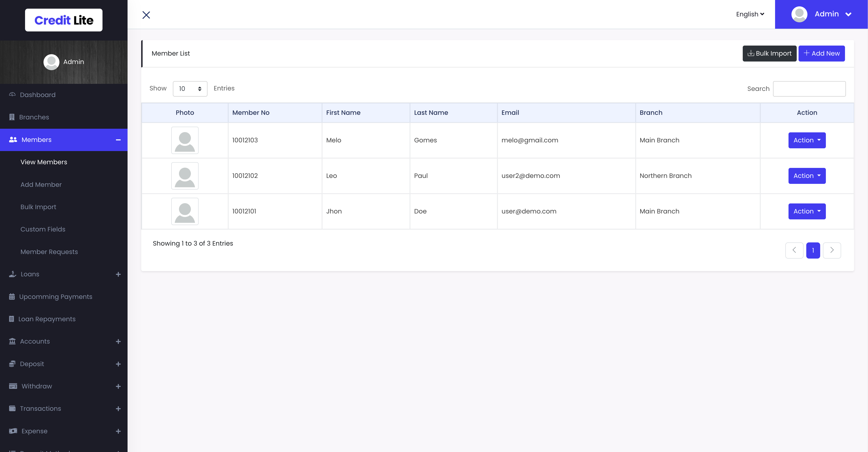This screenshot has height=452, width=868.
Task: Open the Action dropdown for Melo Gomes
Action: tap(807, 140)
